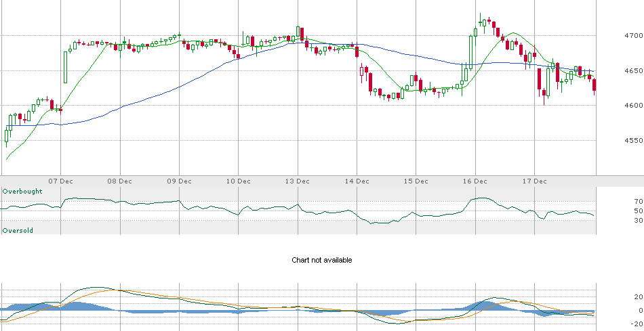Click the 15 Dec date label

click(416, 181)
